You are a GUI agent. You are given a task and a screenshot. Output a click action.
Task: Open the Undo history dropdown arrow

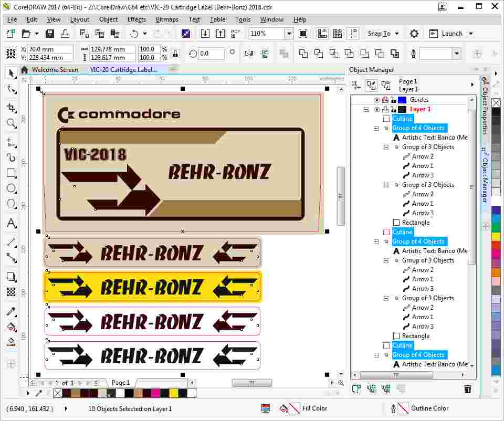tap(145, 34)
